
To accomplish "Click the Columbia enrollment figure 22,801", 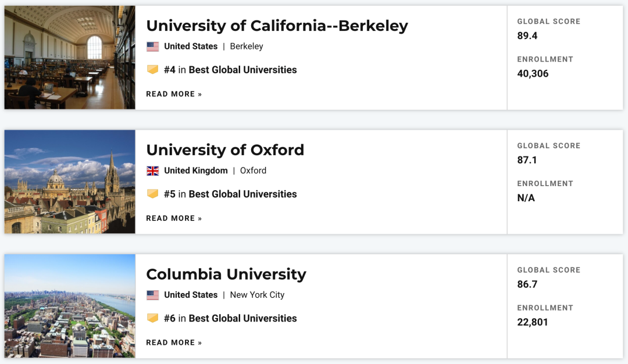I will [533, 322].
